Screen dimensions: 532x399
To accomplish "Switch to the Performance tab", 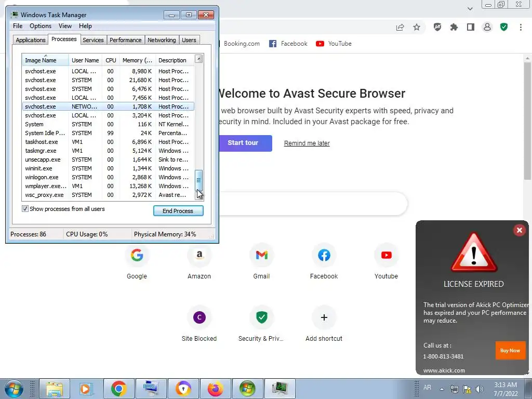I will pos(125,40).
